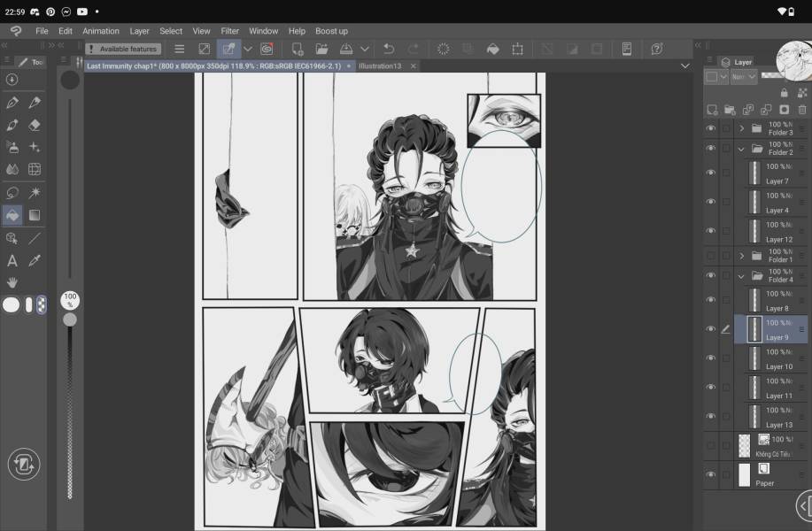812x531 pixels.
Task: Select the Auto select magic wand tool
Action: (35, 192)
